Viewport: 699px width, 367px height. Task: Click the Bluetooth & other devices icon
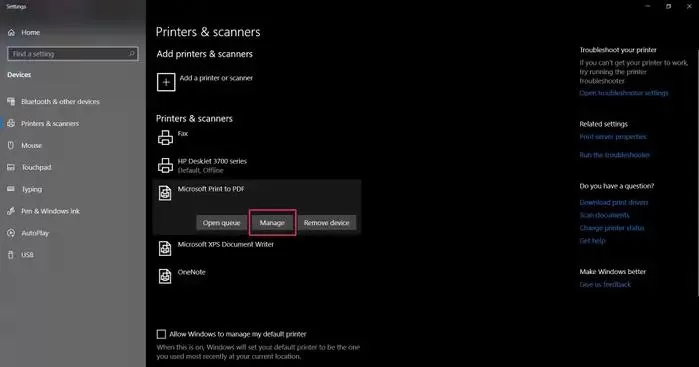click(11, 101)
